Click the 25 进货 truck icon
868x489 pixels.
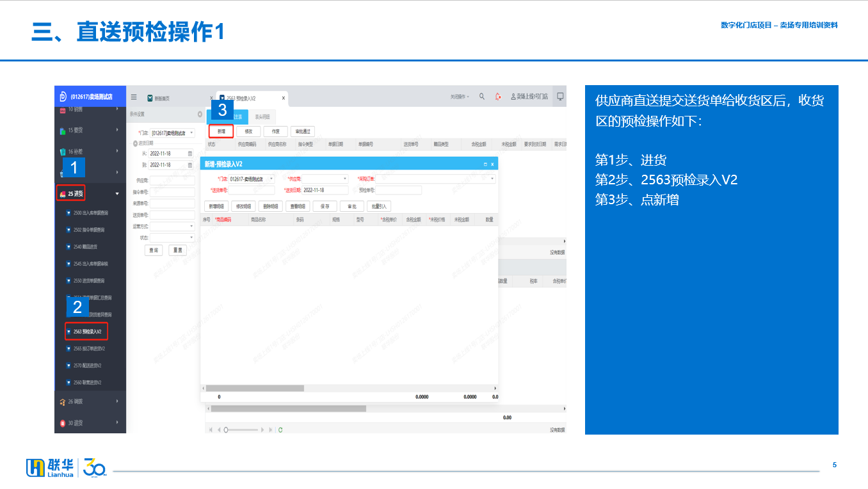(62, 193)
